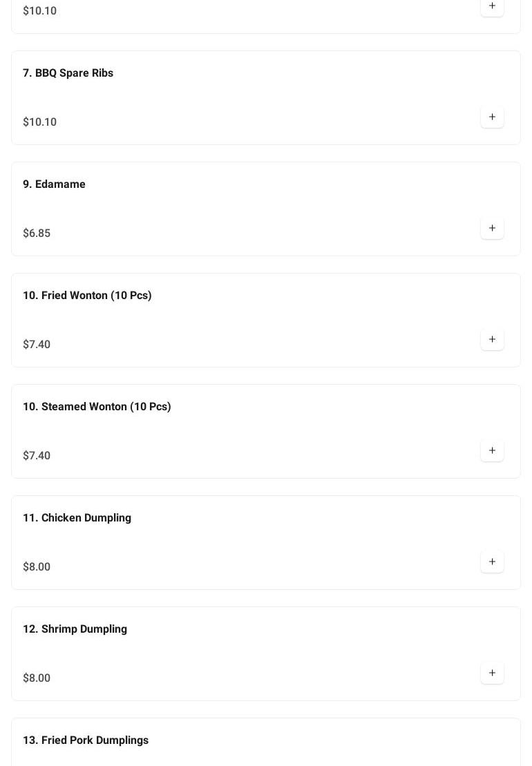This screenshot has width=532, height=766.
Task: Open Steamed Wonton (10 Pcs) details
Action: [x=97, y=407]
